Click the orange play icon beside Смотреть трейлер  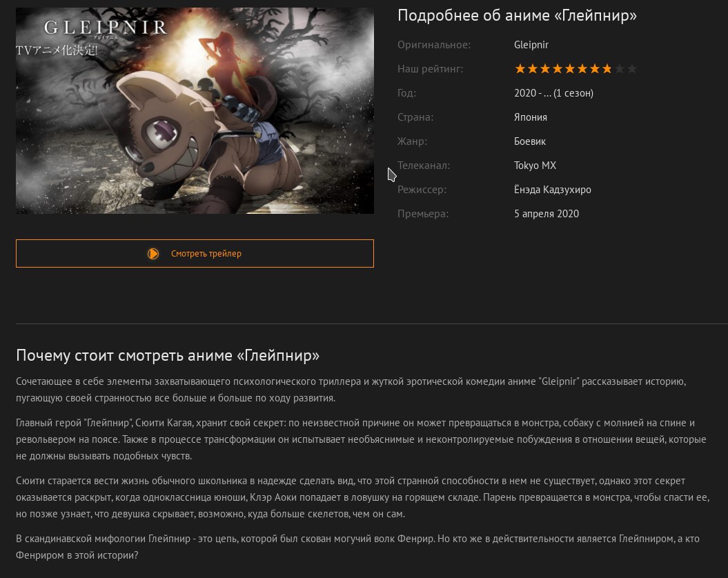[153, 254]
